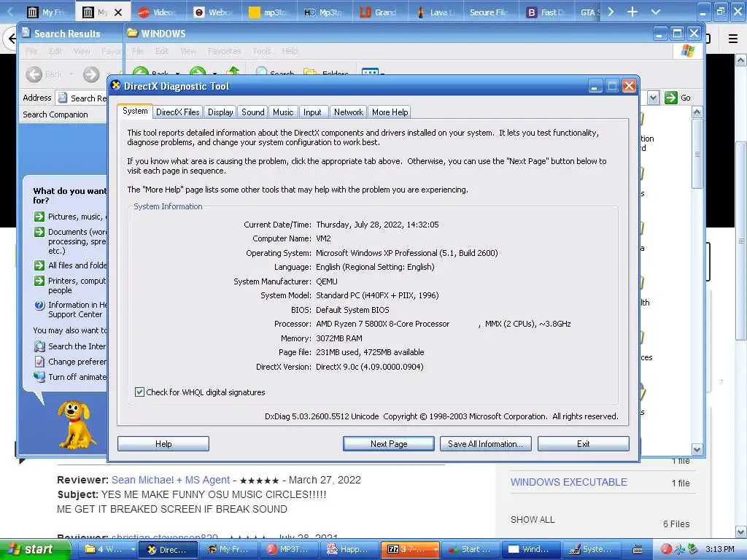Open the Display tab in DxDiag
The width and height of the screenshot is (747, 560).
click(x=220, y=112)
